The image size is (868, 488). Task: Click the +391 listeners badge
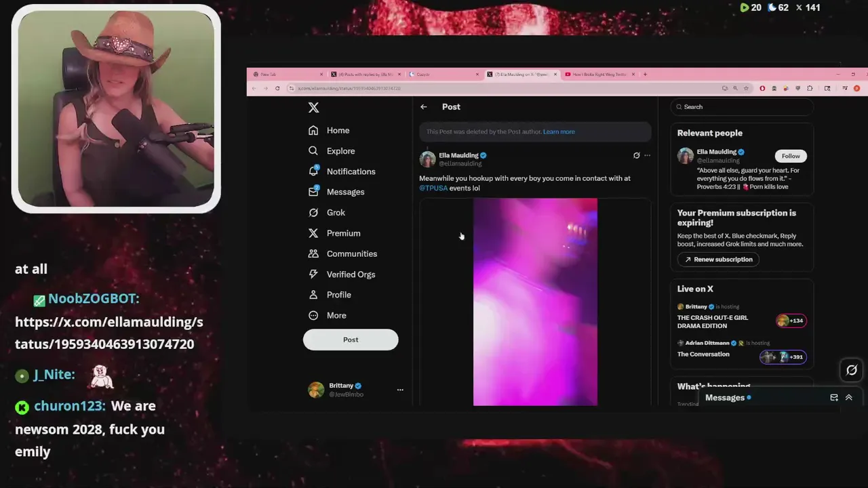tap(783, 357)
